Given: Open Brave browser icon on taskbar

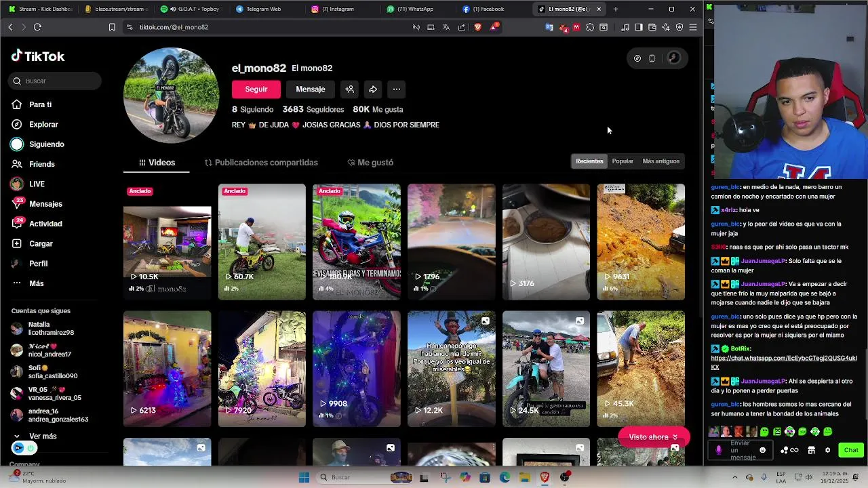Looking at the screenshot, I should click(545, 477).
